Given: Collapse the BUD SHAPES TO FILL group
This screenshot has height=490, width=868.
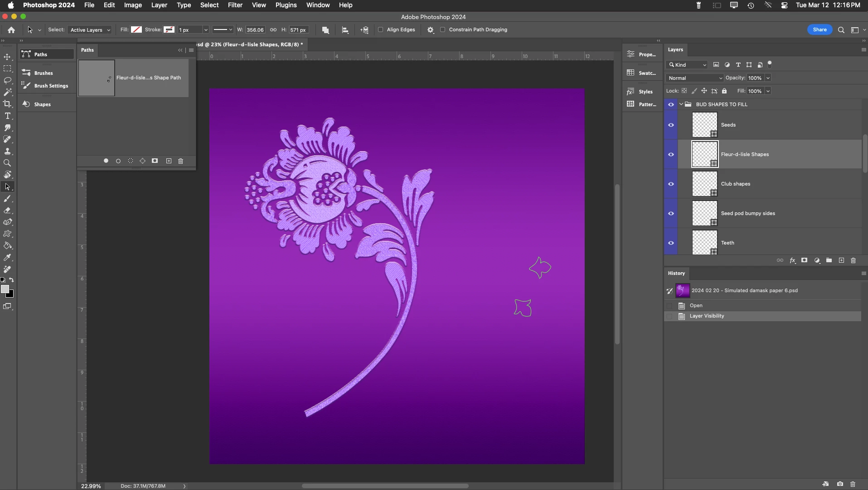Looking at the screenshot, I should [x=681, y=104].
